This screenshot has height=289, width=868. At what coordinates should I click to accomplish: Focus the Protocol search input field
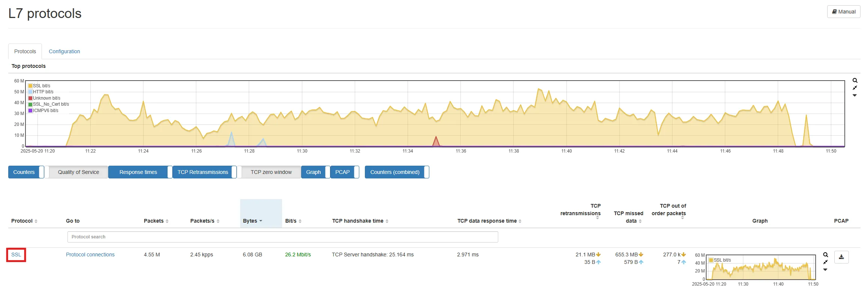[282, 237]
